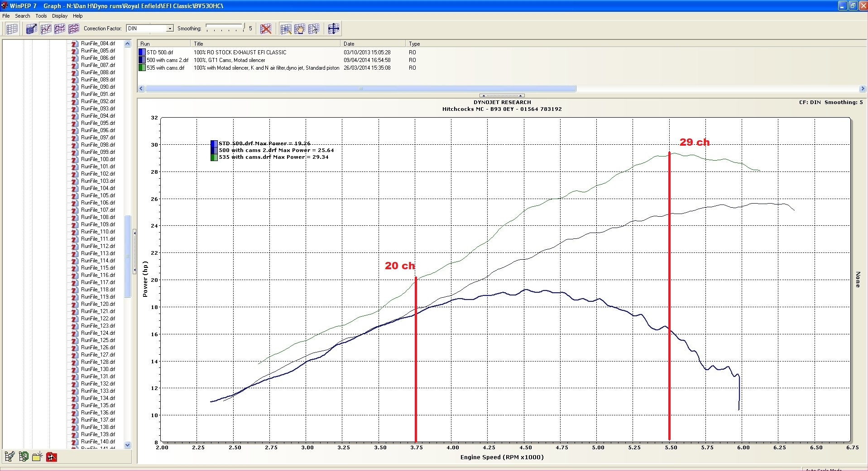Select RunFile_100.drf in file tree
The width and height of the screenshot is (868, 471).
[98, 159]
